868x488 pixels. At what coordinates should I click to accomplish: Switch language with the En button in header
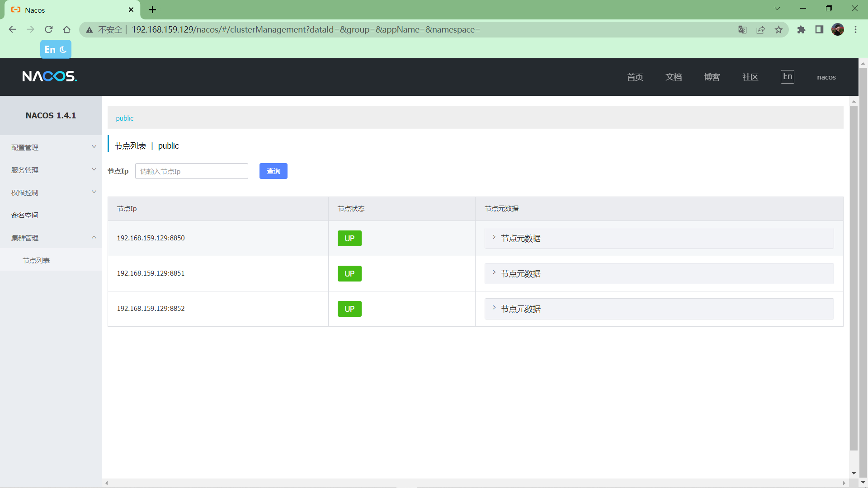[x=788, y=76]
